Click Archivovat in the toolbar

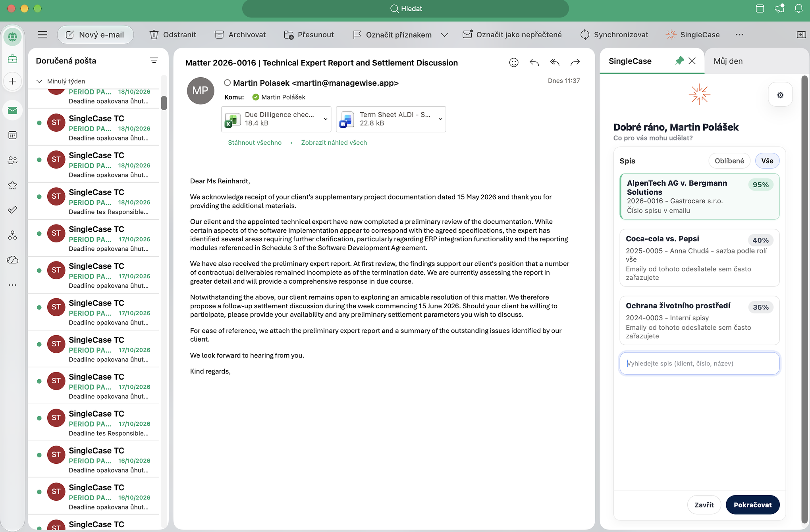[240, 35]
